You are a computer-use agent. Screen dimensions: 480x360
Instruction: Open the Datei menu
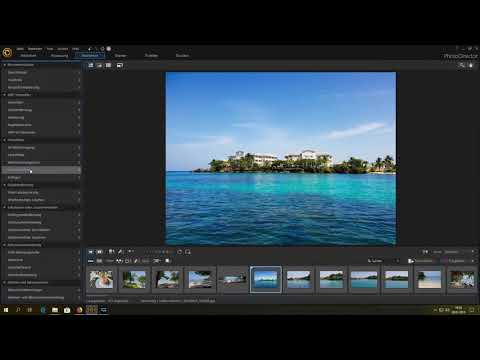20,49
